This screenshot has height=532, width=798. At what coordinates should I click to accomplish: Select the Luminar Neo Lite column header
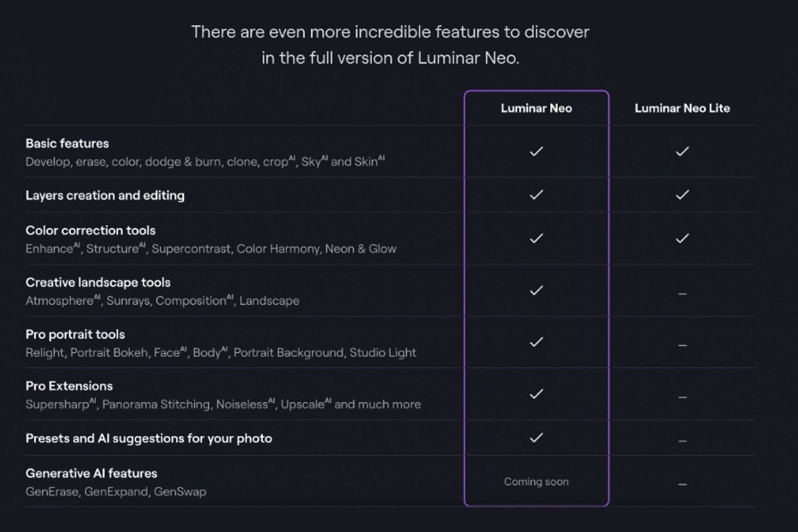click(x=682, y=108)
